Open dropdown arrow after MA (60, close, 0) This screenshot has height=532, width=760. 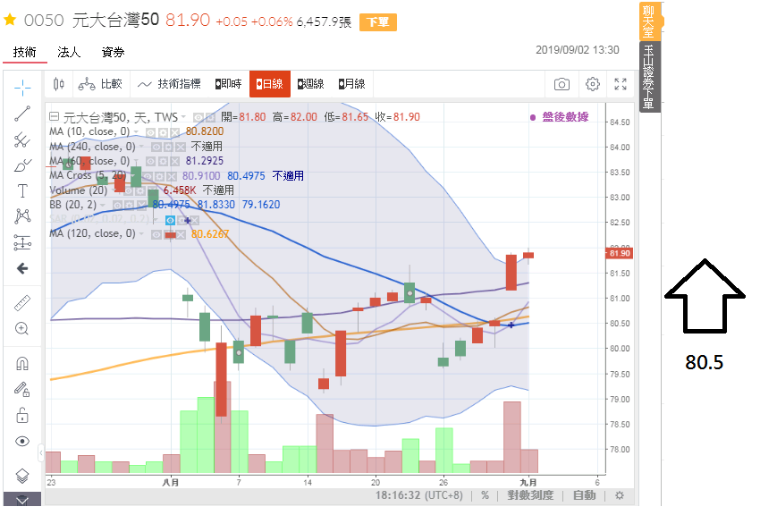tap(136, 161)
